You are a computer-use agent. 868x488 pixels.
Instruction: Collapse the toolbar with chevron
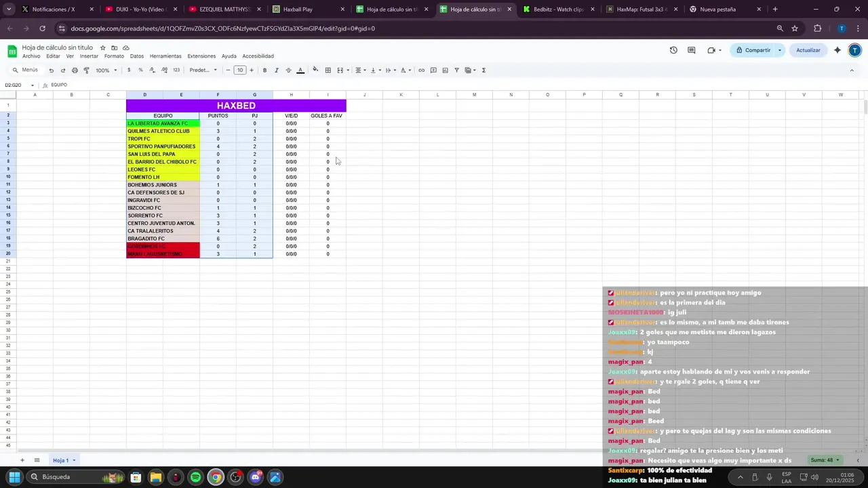point(852,70)
